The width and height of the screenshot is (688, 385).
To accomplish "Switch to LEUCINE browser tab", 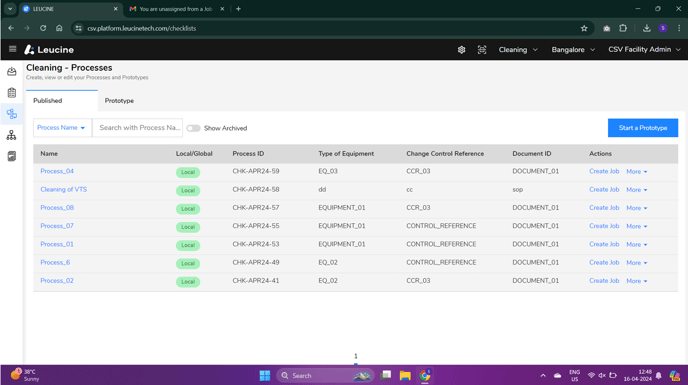I will 70,9.
